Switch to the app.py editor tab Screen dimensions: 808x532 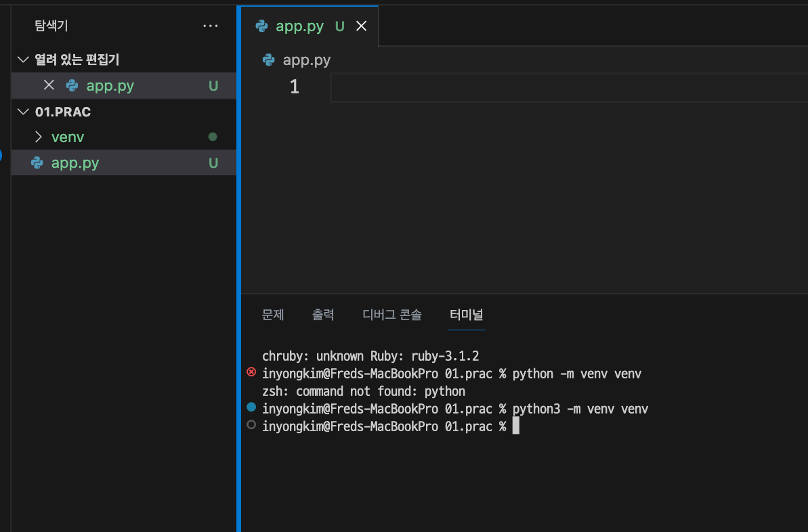coord(310,26)
